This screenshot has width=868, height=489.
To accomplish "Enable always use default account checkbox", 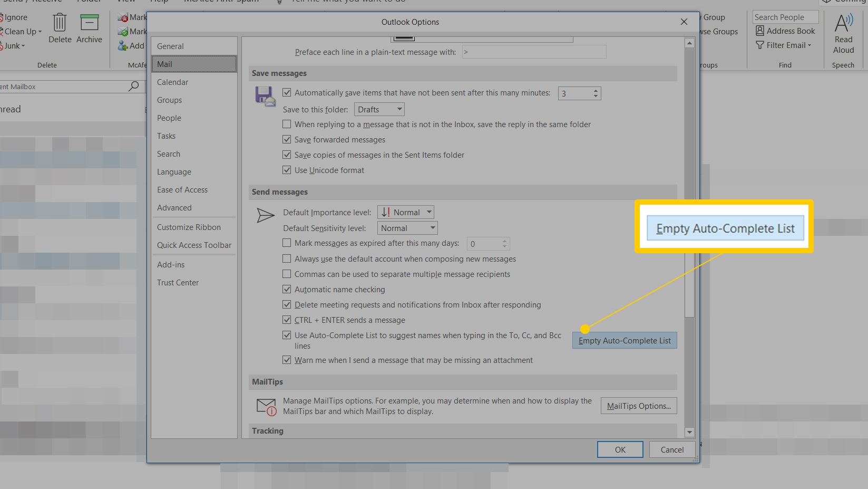I will (287, 258).
